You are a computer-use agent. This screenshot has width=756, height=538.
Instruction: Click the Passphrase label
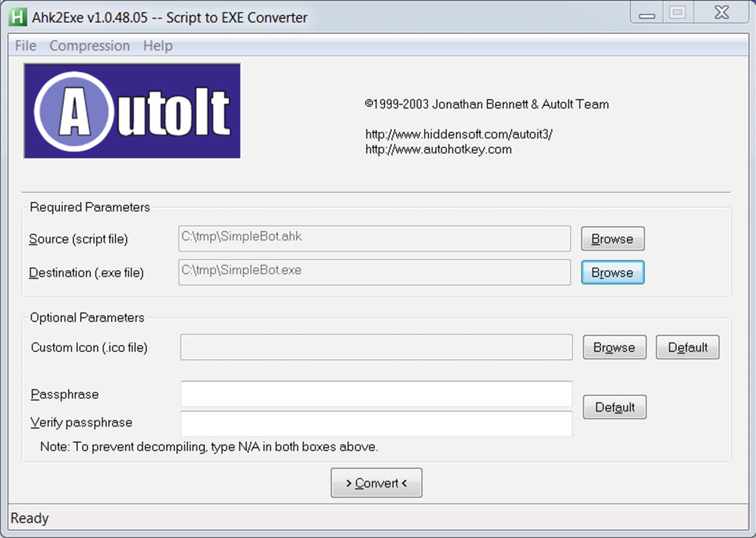pyautogui.click(x=64, y=395)
